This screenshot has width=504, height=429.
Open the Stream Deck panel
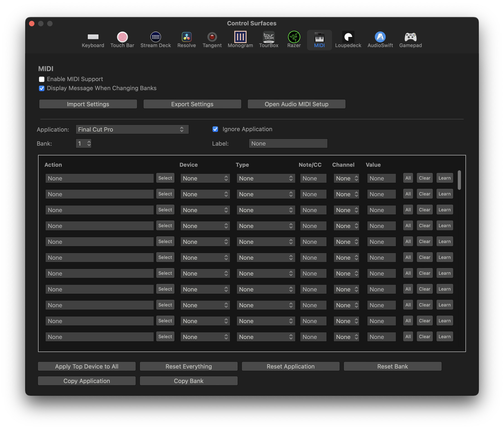point(155,40)
